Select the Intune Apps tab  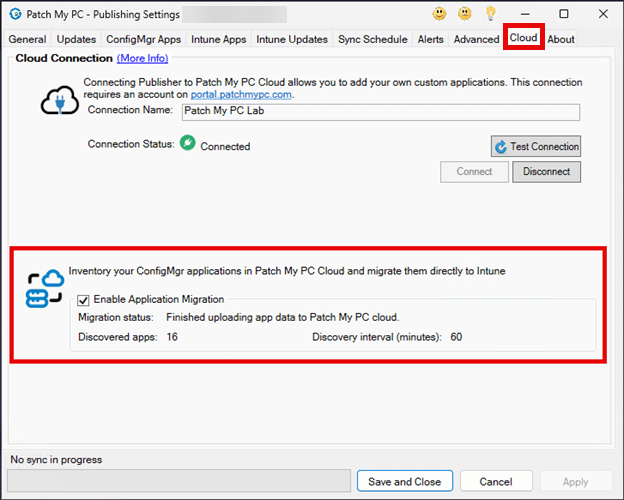[219, 39]
